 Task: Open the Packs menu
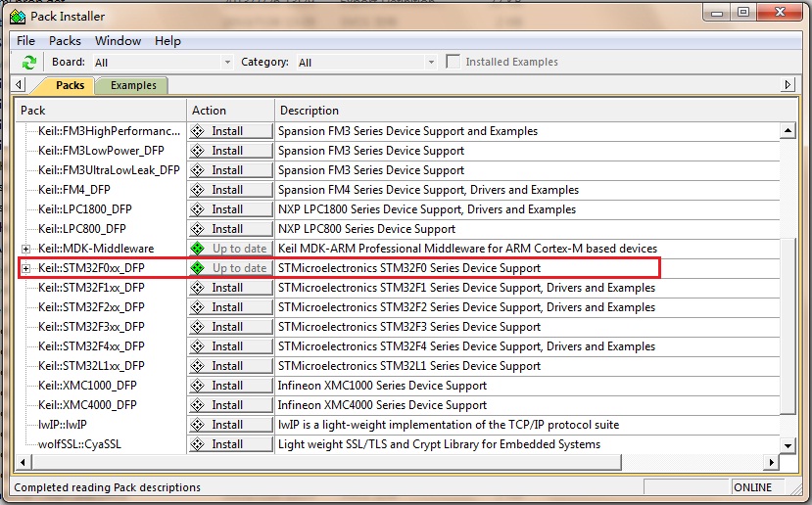65,41
